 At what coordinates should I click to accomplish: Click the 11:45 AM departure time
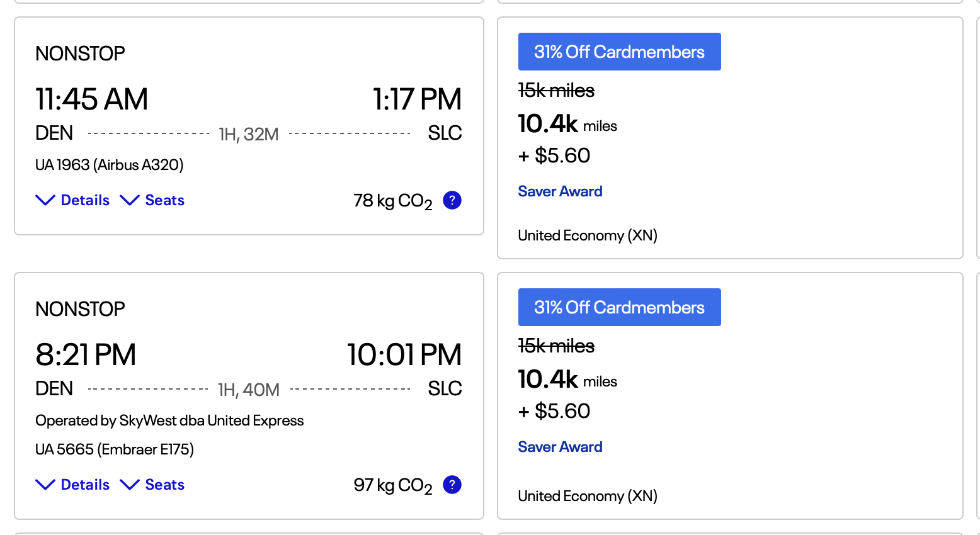92,99
